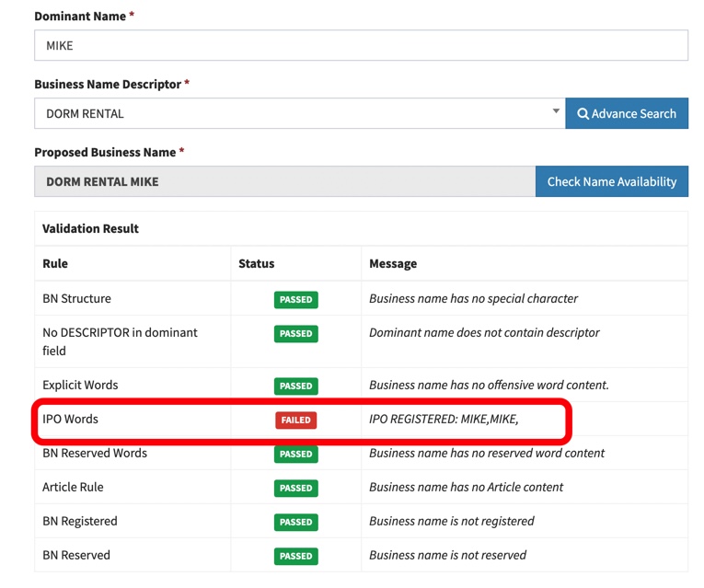Click PASSED badge for No DESCRIPTOR rule
This screenshot has width=704, height=588.
tap(295, 333)
